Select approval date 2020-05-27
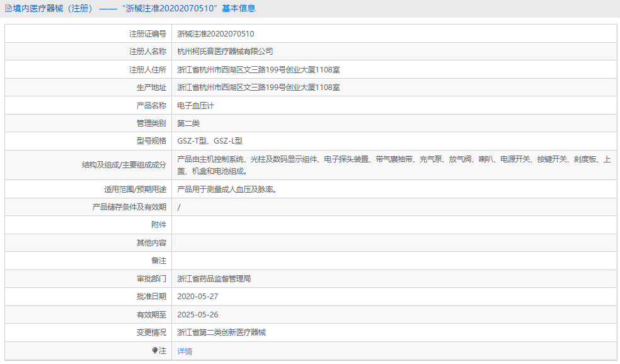The width and height of the screenshot is (620, 364). (198, 296)
